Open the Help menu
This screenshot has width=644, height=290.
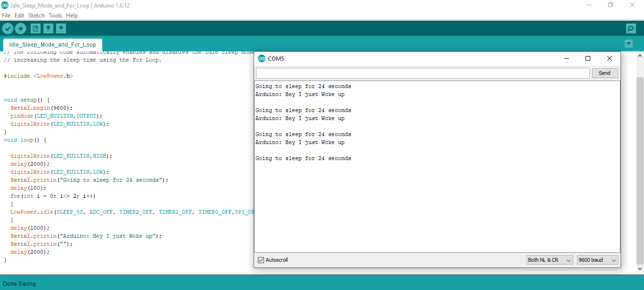(x=72, y=16)
